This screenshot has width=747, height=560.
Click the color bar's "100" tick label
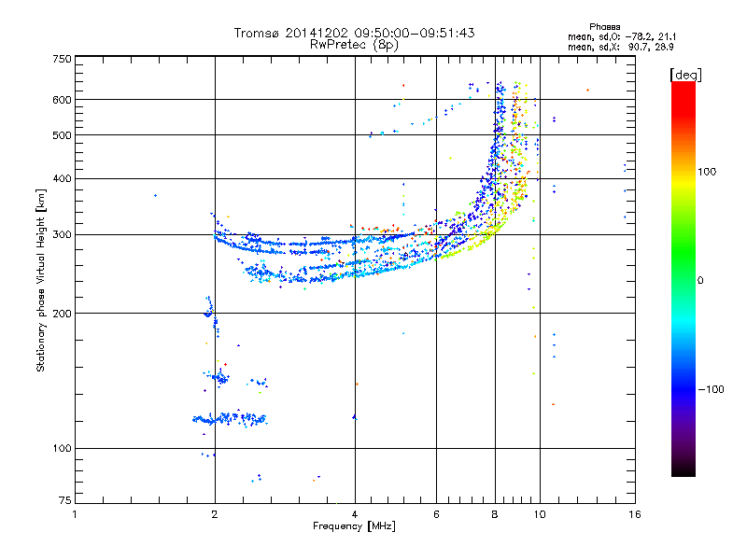707,172
